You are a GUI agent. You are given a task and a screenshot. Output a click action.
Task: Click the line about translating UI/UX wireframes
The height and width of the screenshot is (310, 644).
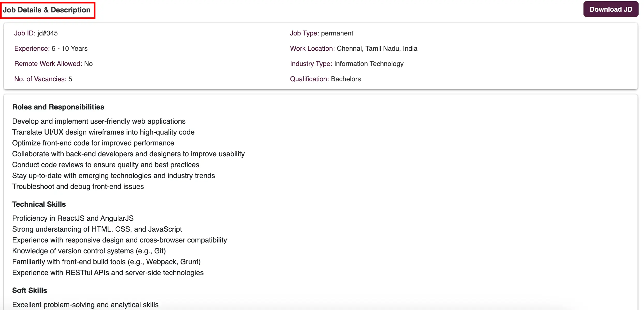click(x=103, y=132)
